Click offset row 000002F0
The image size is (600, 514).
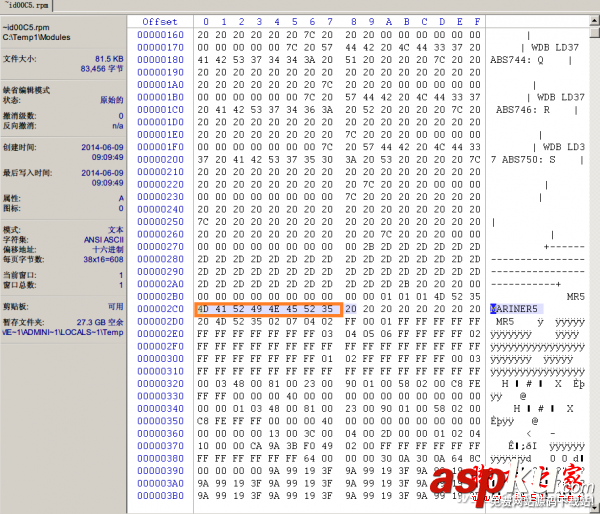pos(160,346)
